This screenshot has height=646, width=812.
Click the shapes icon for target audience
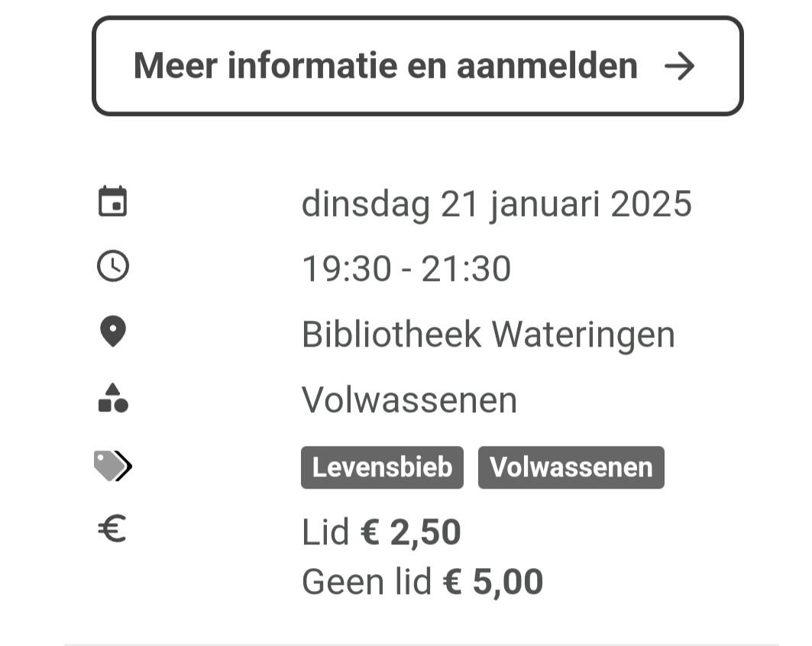(x=113, y=398)
